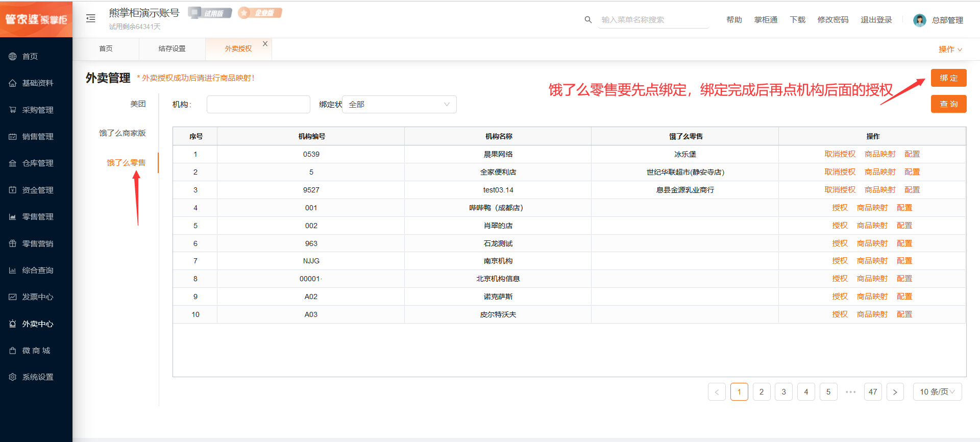The image size is (980, 442).
Task: Click 退出登录 in the header
Action: 876,19
